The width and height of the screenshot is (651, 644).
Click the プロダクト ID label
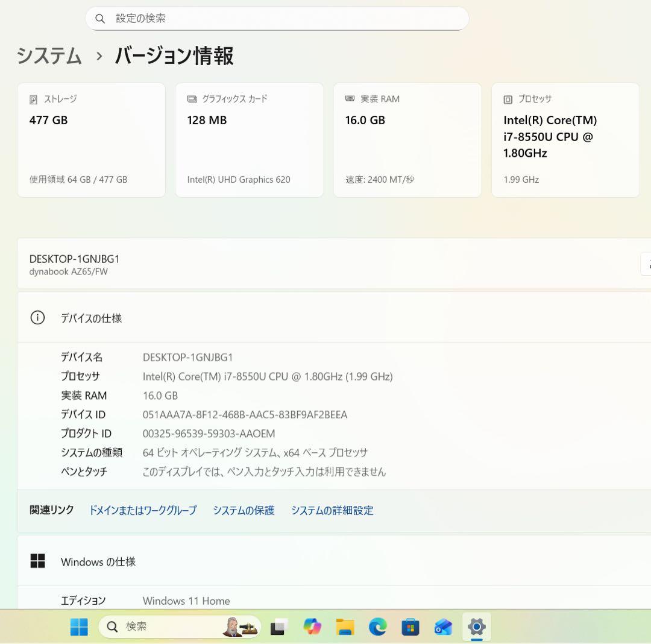(86, 434)
